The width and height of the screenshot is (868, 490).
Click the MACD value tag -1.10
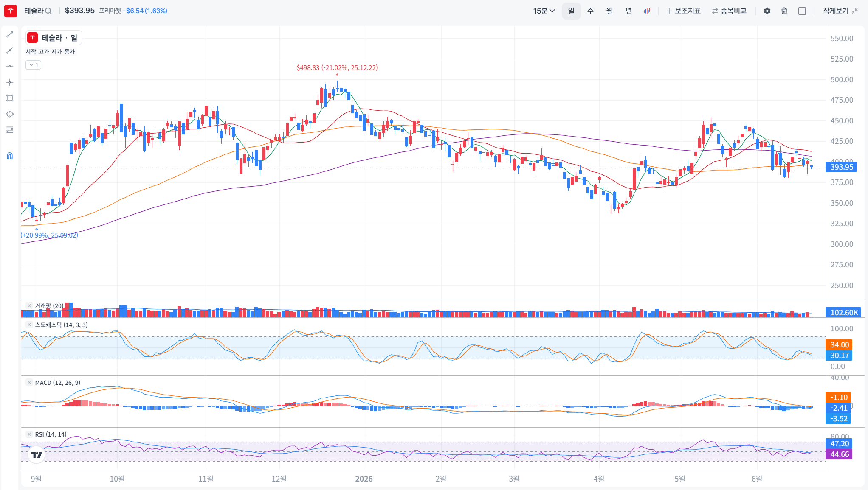[838, 398]
